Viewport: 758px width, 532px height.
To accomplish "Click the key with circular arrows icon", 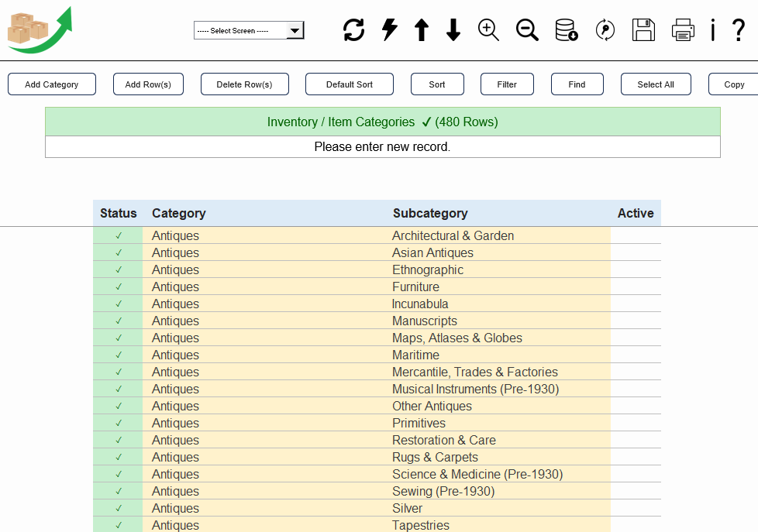I will (605, 30).
